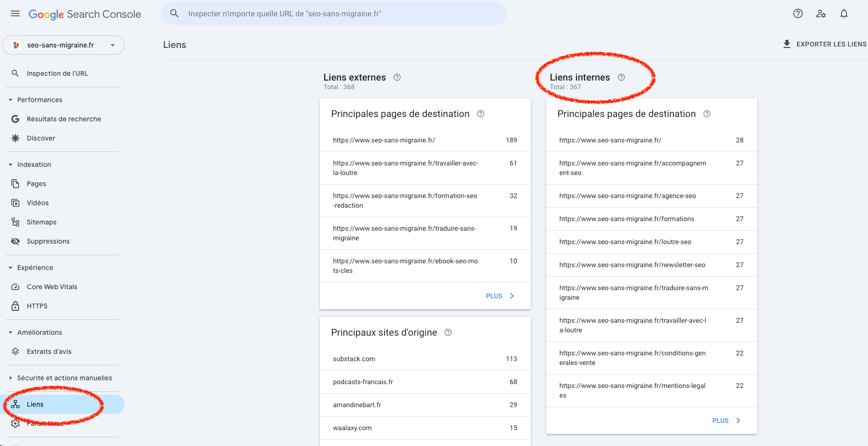
Task: Open external row formation-seo-redaction
Action: click(x=425, y=200)
